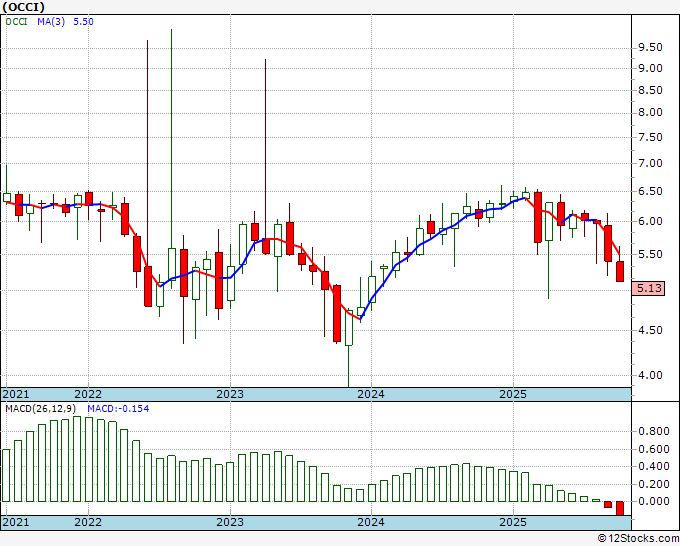Click 2022 on the MACD panel timeline

88,522
